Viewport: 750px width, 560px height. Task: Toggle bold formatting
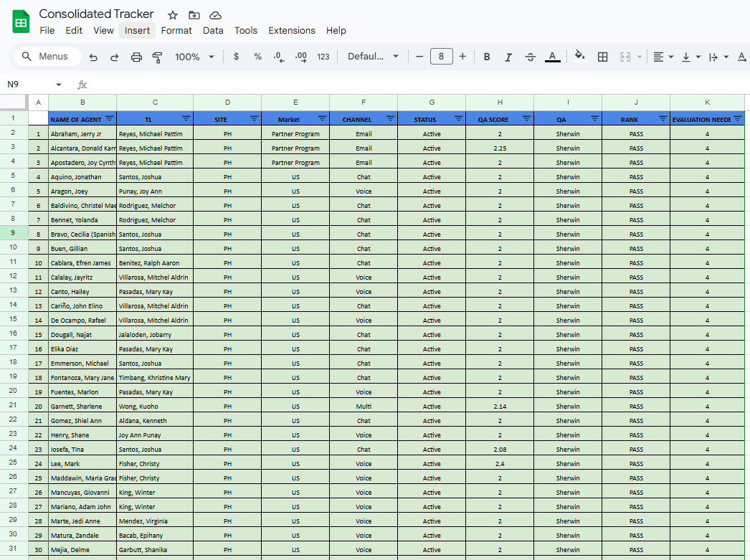[x=487, y=57]
